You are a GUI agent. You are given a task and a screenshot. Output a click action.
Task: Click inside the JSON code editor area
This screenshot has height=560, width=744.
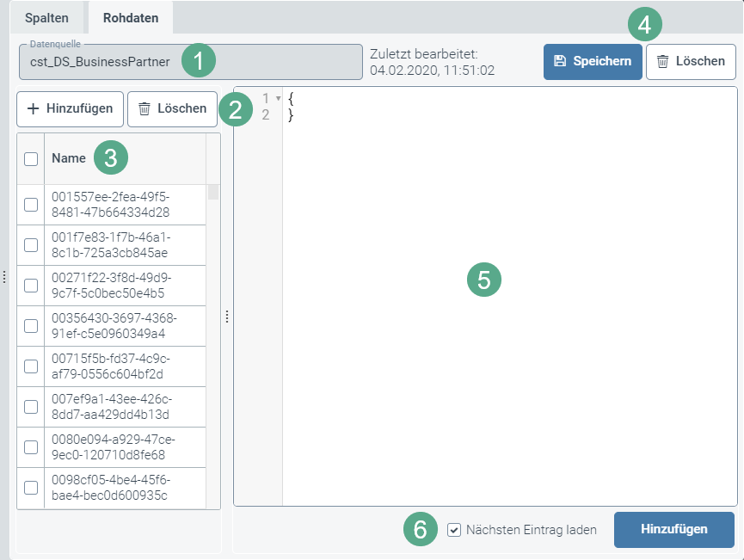507,344
